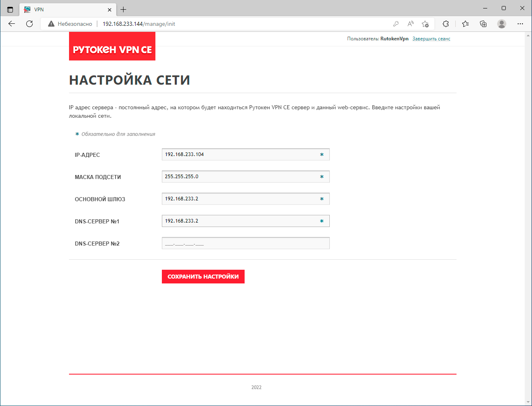Close the VPN tab
This screenshot has height=406, width=532.
click(x=110, y=10)
